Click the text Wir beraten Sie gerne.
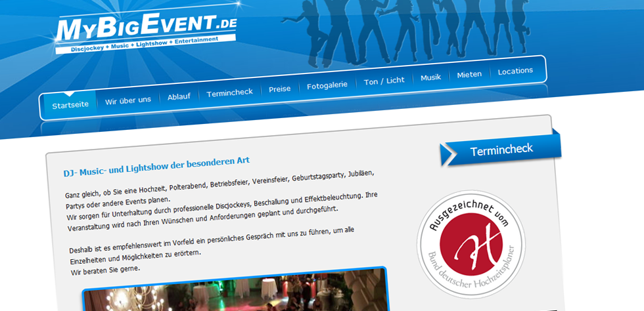Screen dimensions: 644x311 pyautogui.click(x=106, y=271)
